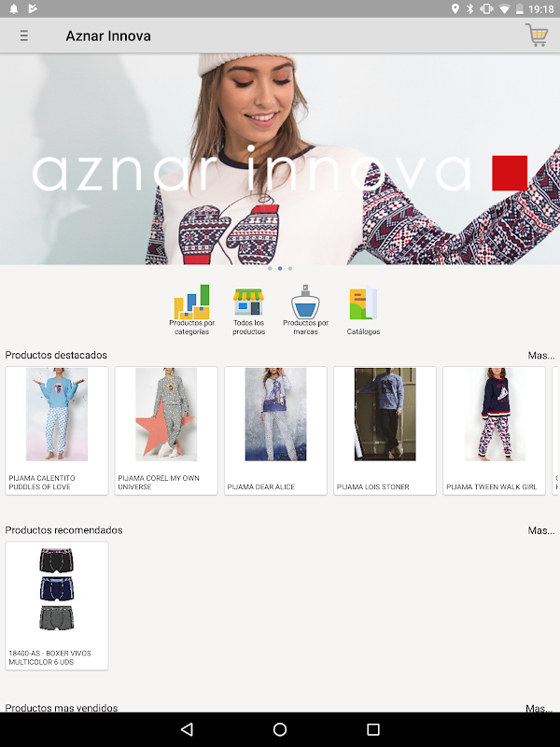Open Pijama Corel My Own Universe product
Image resolution: width=560 pixels, height=747 pixels.
pyautogui.click(x=166, y=430)
